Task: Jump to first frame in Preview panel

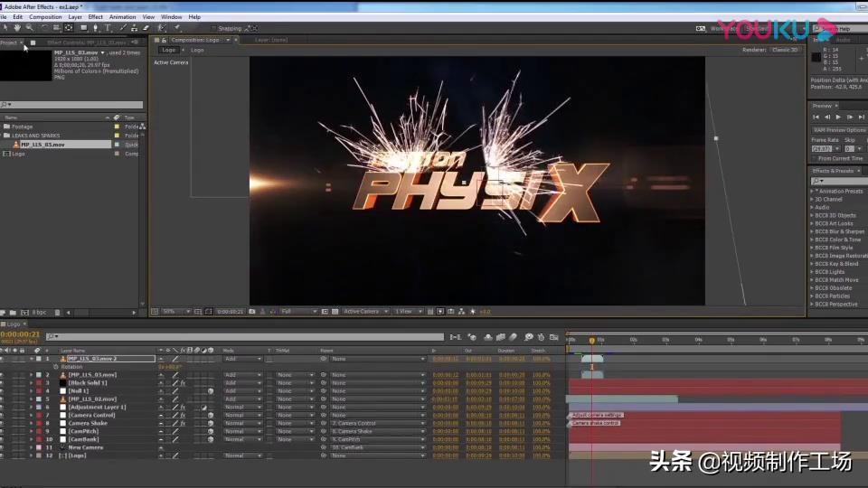Action: tap(816, 117)
